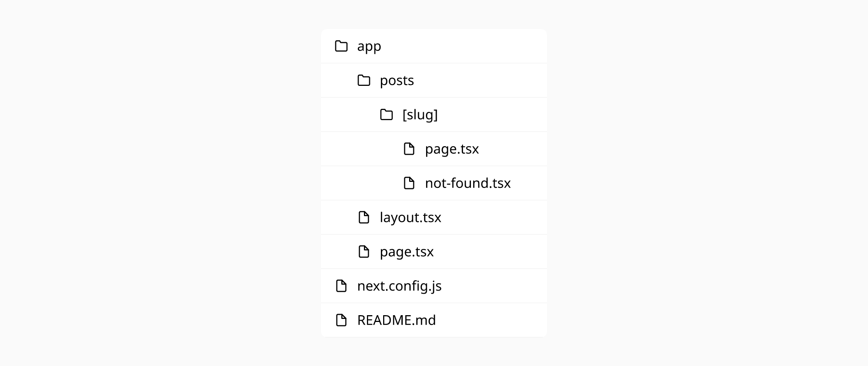This screenshot has height=366, width=868.
Task: Click the posts folder name
Action: click(397, 81)
